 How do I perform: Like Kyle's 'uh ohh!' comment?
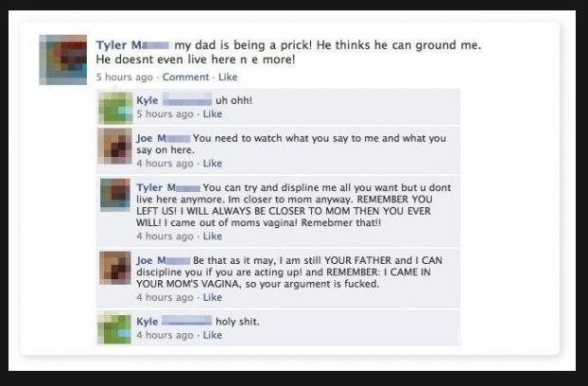pos(213,114)
